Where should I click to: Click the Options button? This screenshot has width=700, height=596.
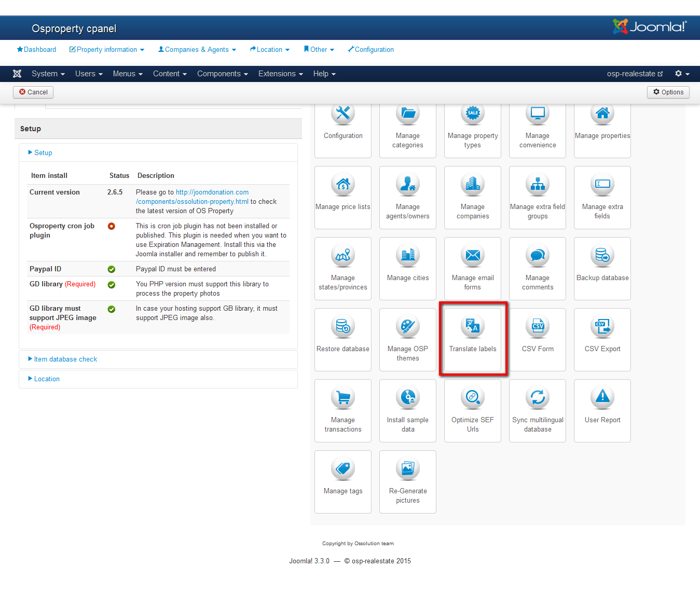668,92
